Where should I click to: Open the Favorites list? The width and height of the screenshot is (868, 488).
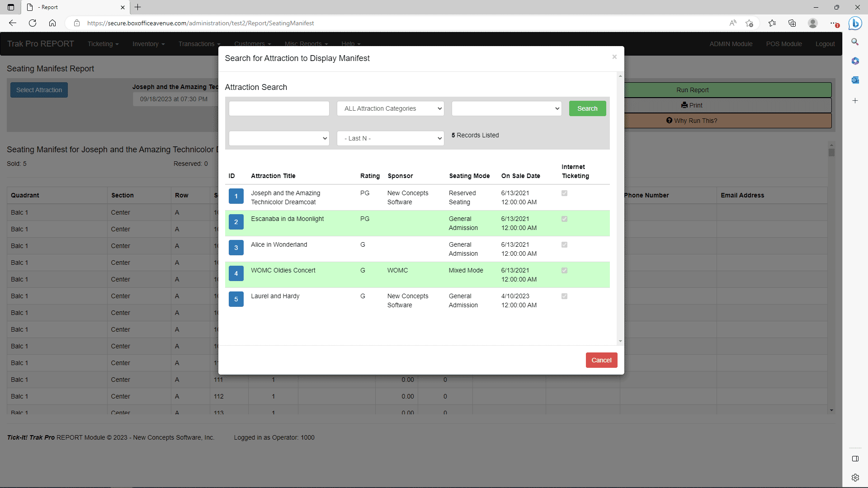772,23
